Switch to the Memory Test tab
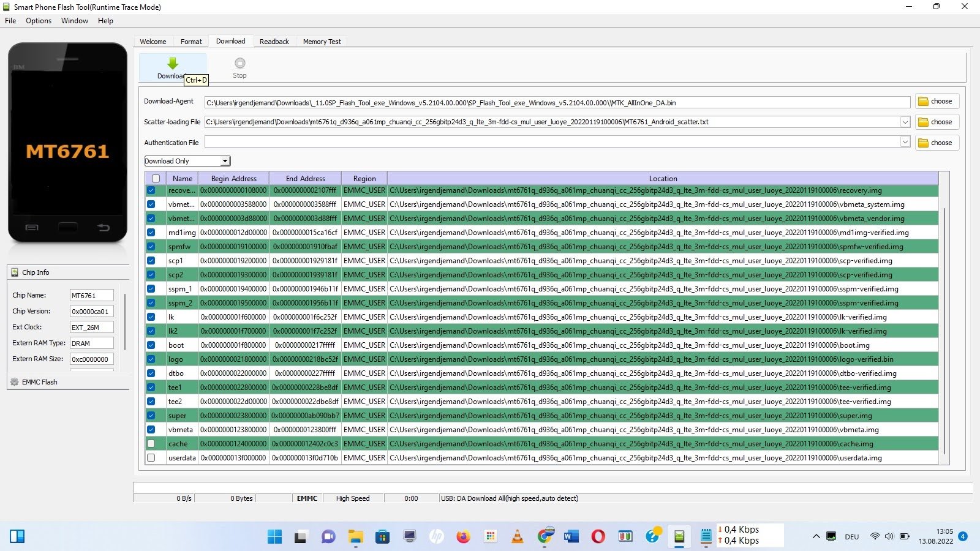 tap(322, 42)
